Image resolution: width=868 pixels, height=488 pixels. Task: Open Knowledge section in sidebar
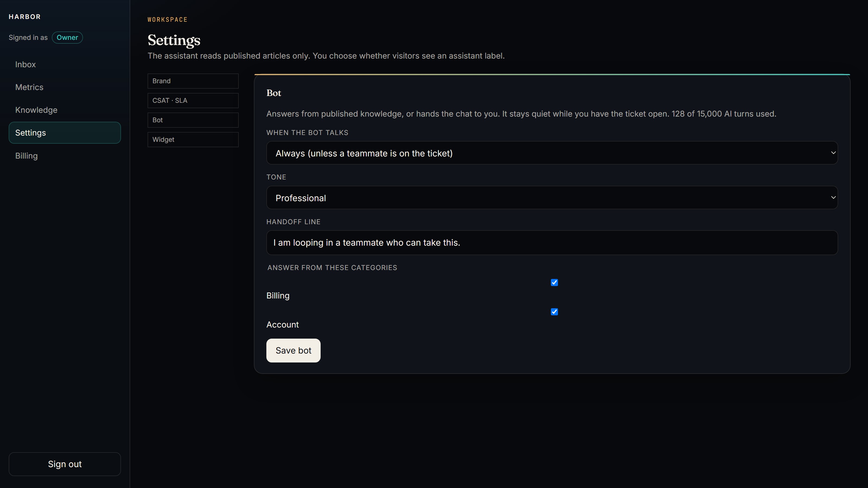pos(65,110)
